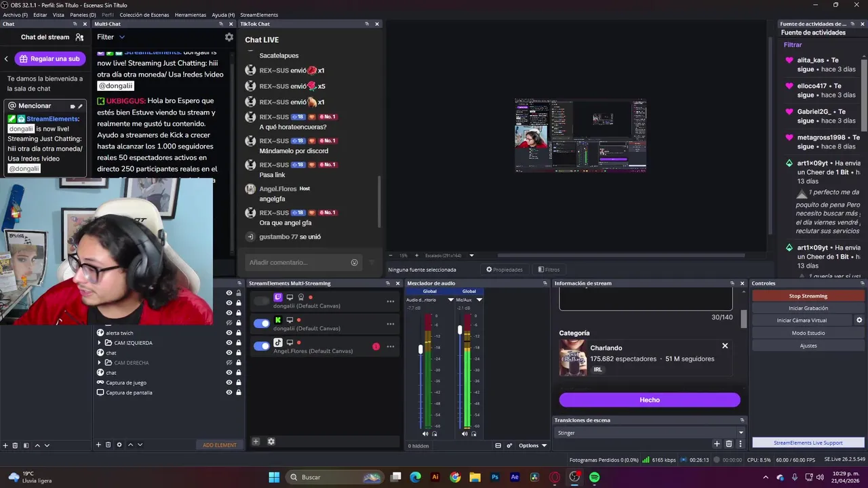This screenshot has height=488, width=868.
Task: Open the Vista menu
Action: pos(58,14)
